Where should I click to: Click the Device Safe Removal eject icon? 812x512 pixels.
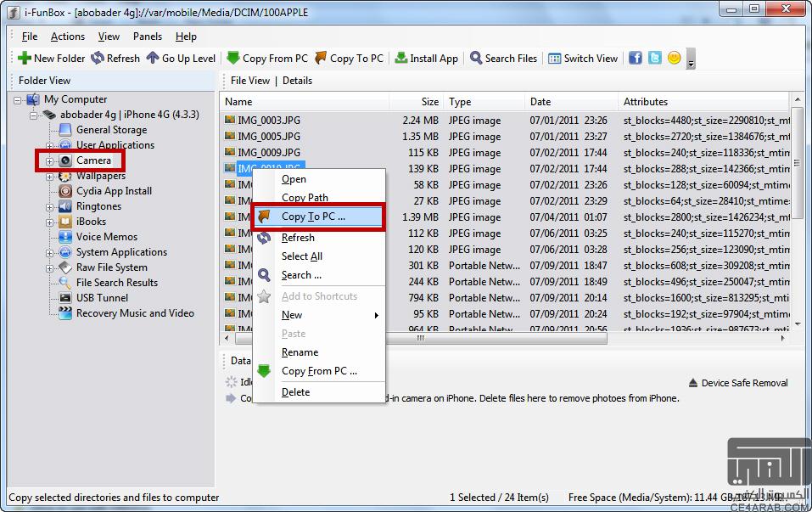(693, 383)
